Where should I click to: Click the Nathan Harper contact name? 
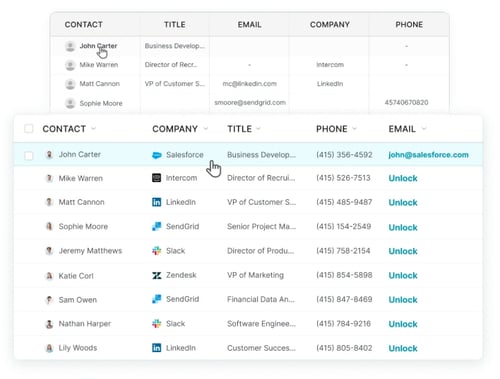point(85,324)
